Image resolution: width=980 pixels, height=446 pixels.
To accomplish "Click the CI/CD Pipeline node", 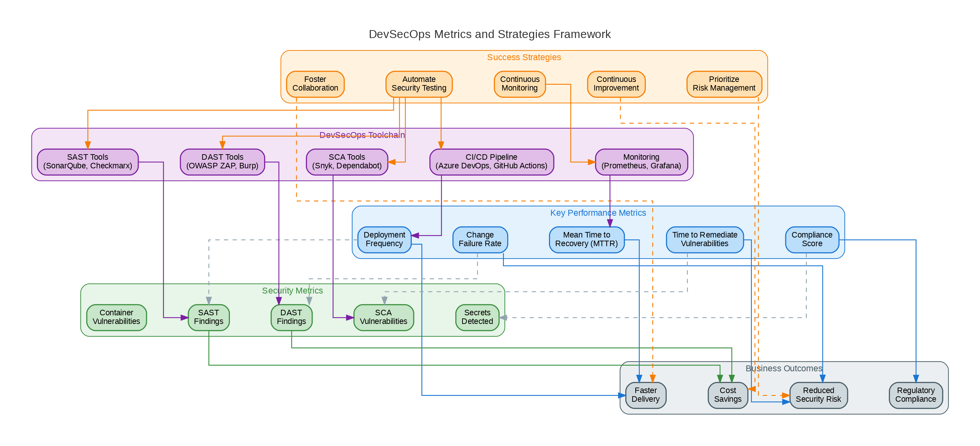I will pyautogui.click(x=491, y=161).
